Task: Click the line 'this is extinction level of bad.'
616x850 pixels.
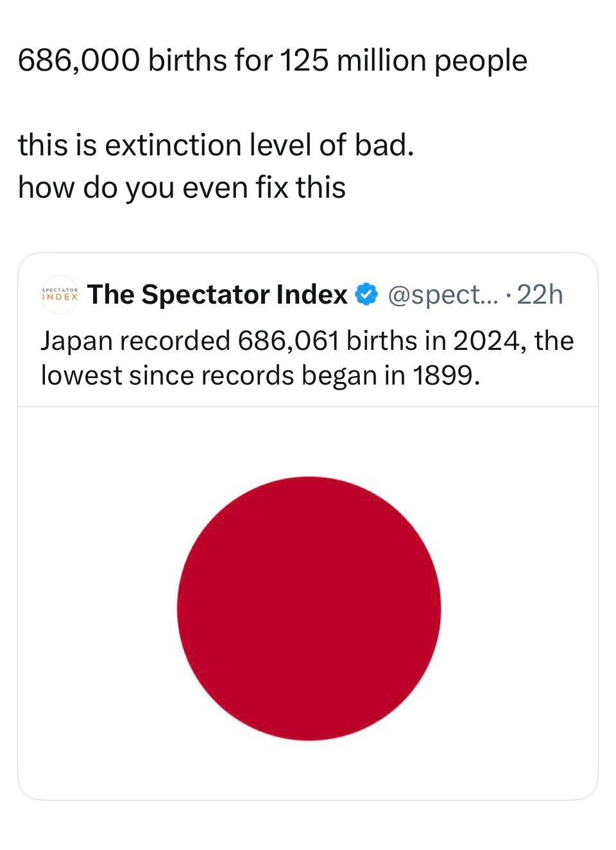Action: click(216, 145)
